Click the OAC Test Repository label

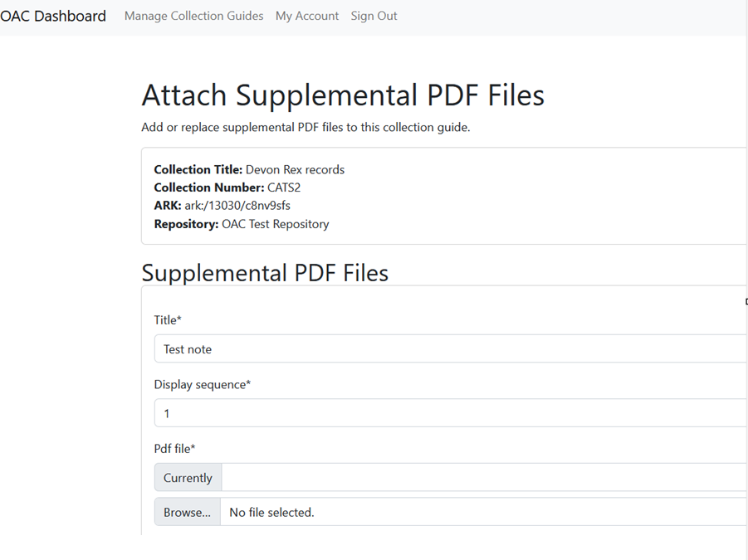click(279, 224)
